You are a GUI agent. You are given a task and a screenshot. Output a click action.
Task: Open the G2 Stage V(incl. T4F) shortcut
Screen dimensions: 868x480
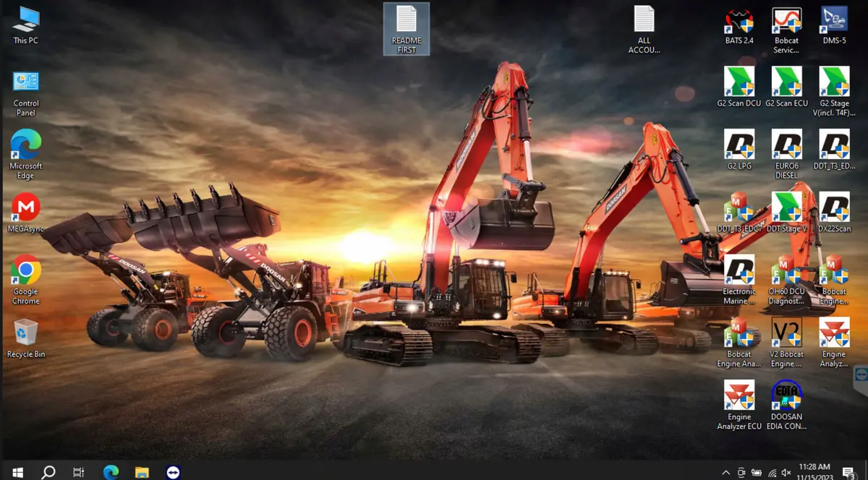click(834, 92)
